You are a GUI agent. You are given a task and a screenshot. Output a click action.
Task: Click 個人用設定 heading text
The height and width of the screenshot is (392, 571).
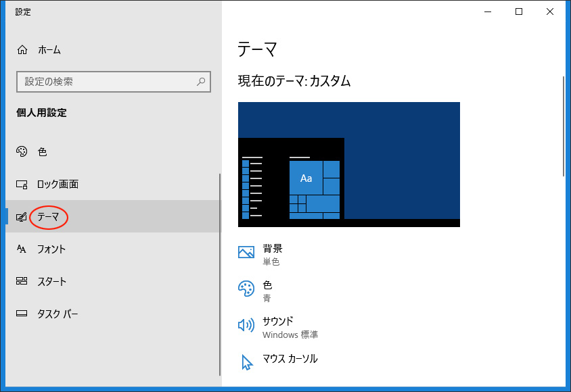[x=41, y=113]
